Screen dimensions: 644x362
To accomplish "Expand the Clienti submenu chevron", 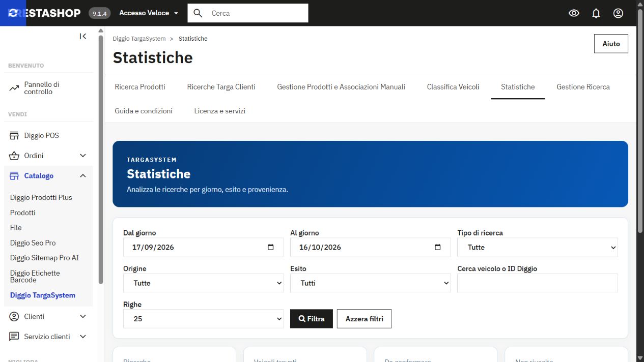I will click(83, 316).
